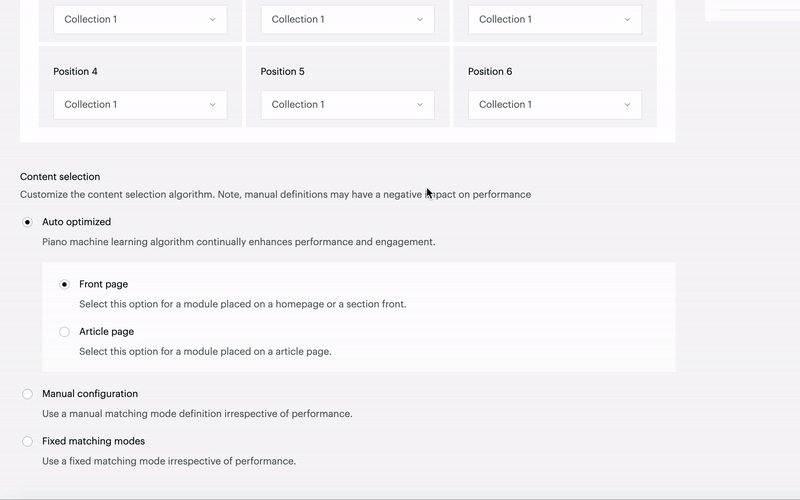Screen dimensions: 800x500
Task: Click the chevron in Position 5 dropdown
Action: click(x=420, y=105)
